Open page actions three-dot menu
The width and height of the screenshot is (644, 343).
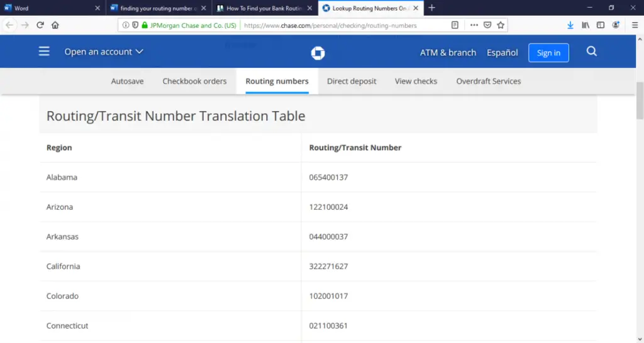coord(474,25)
